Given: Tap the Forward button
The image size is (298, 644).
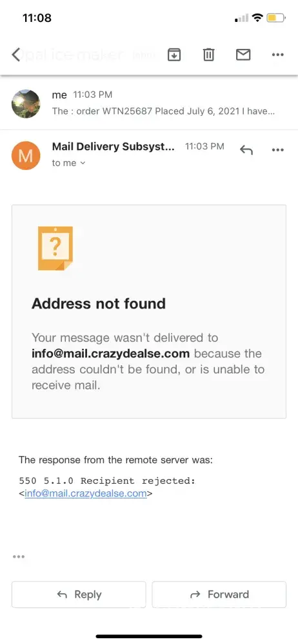Looking at the screenshot, I should [219, 594].
